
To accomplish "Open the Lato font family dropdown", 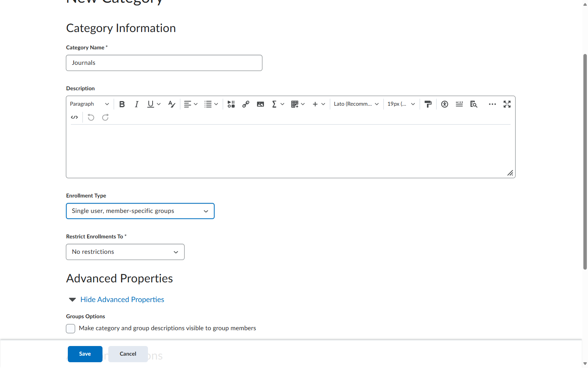I will point(356,104).
